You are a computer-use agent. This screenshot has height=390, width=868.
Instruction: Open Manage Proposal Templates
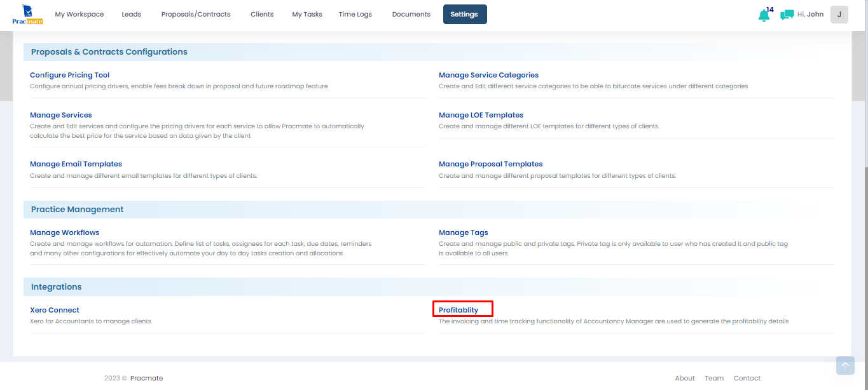point(490,164)
